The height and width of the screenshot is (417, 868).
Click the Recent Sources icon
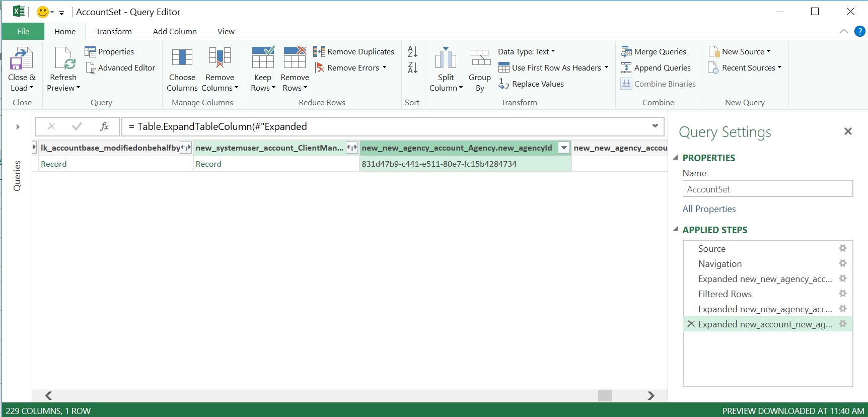713,67
